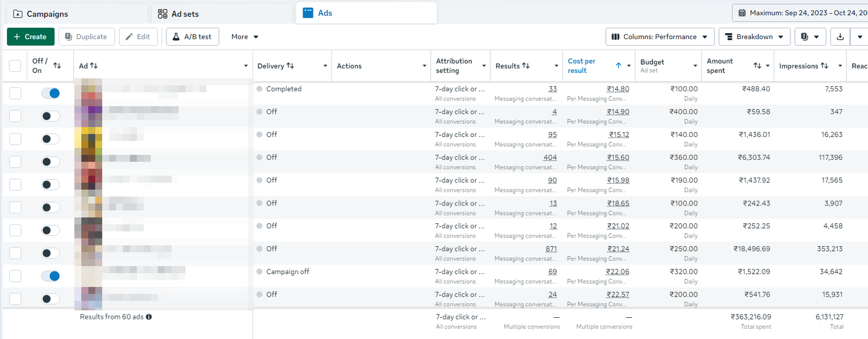
Task: Open the Attribution setting column options arrow
Action: click(484, 66)
